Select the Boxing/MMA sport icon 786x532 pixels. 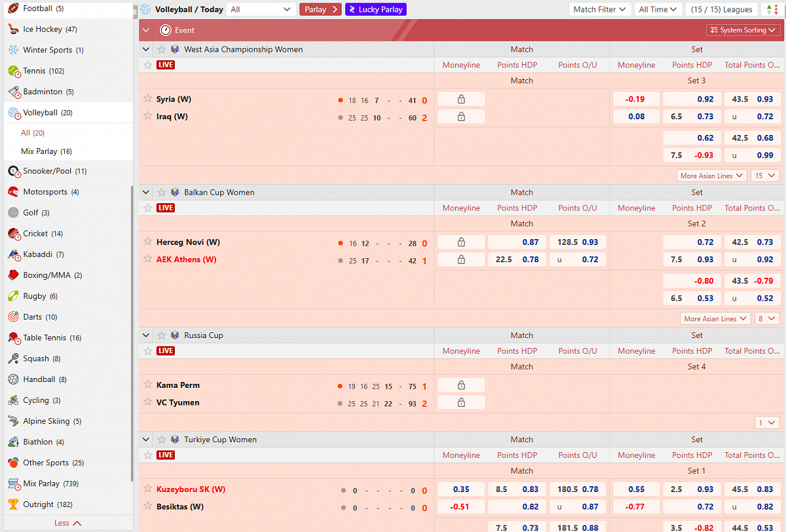click(x=14, y=275)
